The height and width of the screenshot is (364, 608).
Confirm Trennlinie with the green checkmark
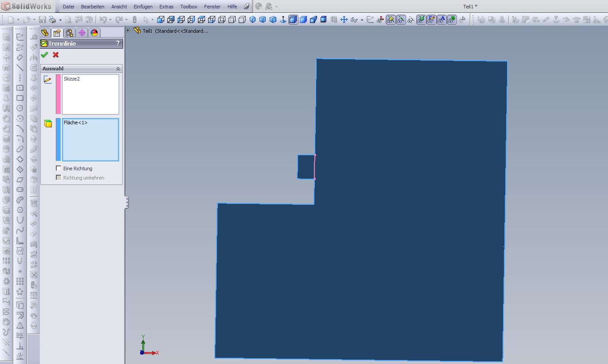(44, 55)
